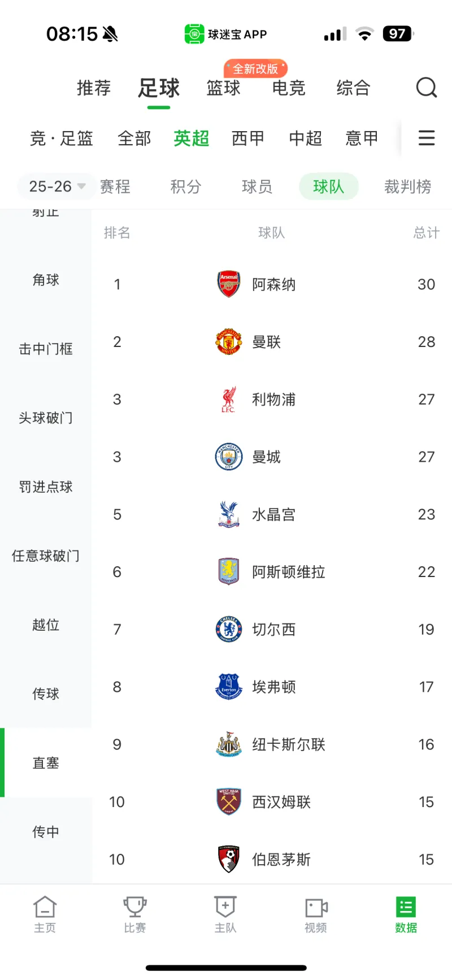
Task: Select 角球 in the stat sidebar
Action: coord(46,280)
